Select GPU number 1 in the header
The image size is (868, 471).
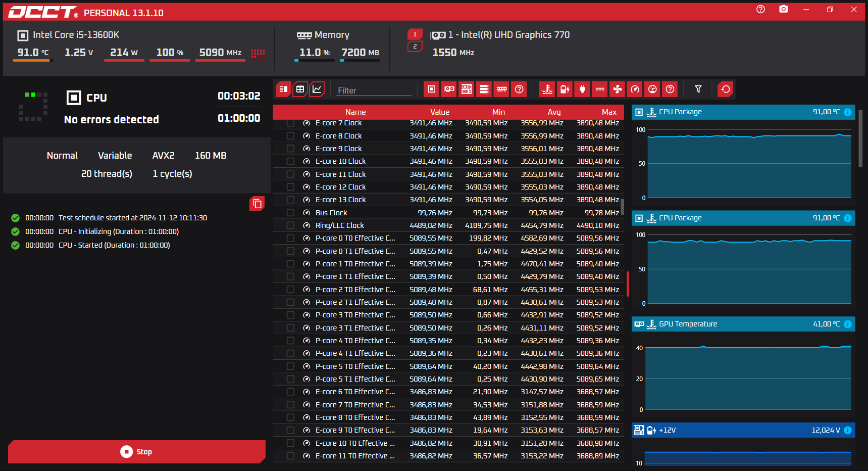(415, 34)
